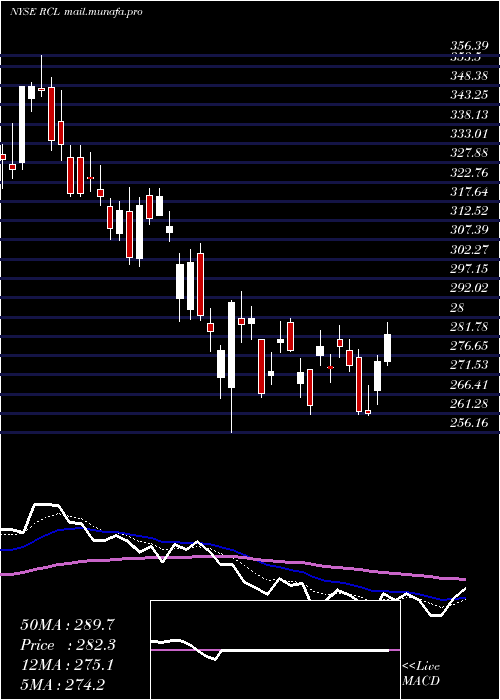Click the NYSE RCL mail.munafa.pro chart title
Image resolution: width=500 pixels, height=700 pixels.
click(76, 12)
